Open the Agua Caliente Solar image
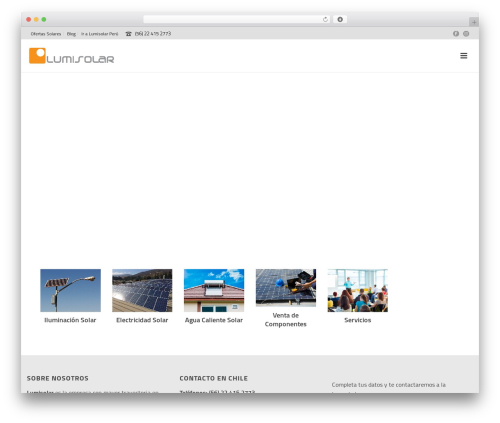Viewport: 500px width, 423px height. pyautogui.click(x=214, y=290)
